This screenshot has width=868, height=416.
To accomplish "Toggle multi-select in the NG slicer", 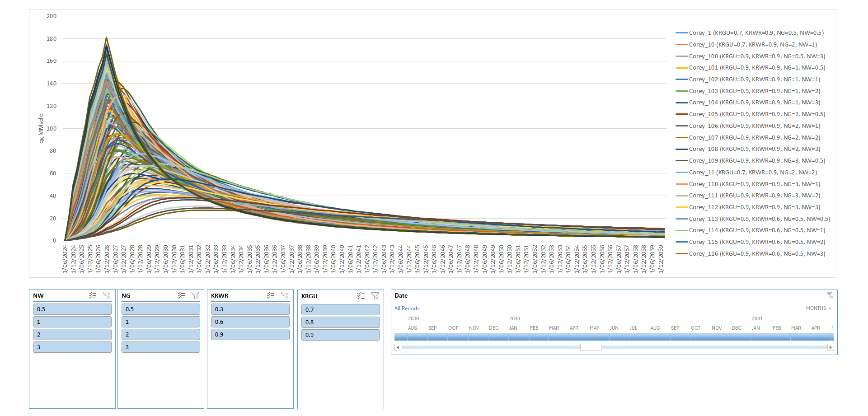I will [x=181, y=295].
